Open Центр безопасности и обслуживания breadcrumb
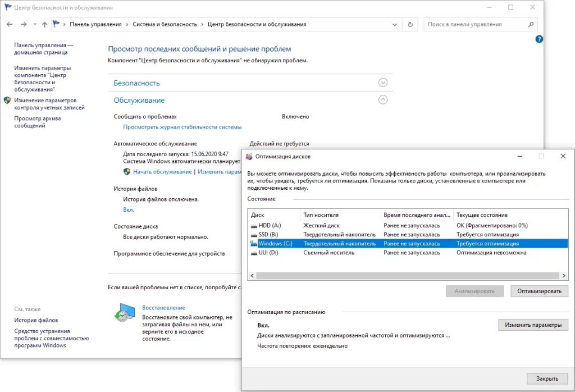The height and width of the screenshot is (392, 575). 257,24
